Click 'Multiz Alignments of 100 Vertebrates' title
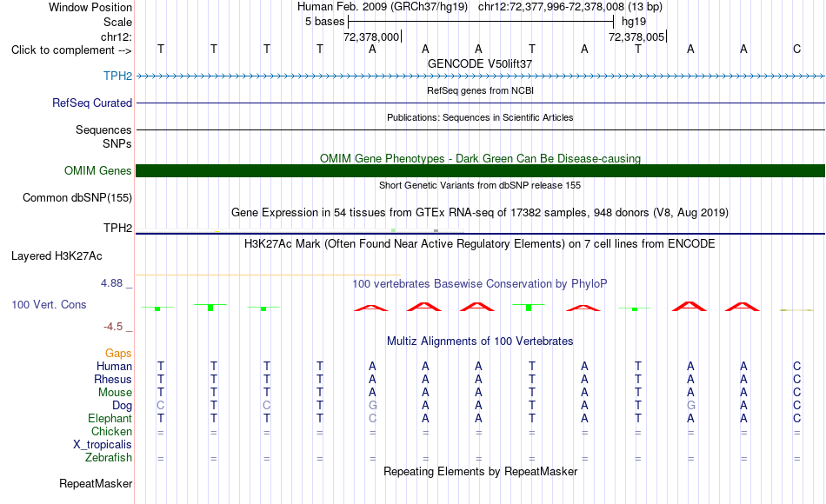The width and height of the screenshot is (826, 504). 480,342
